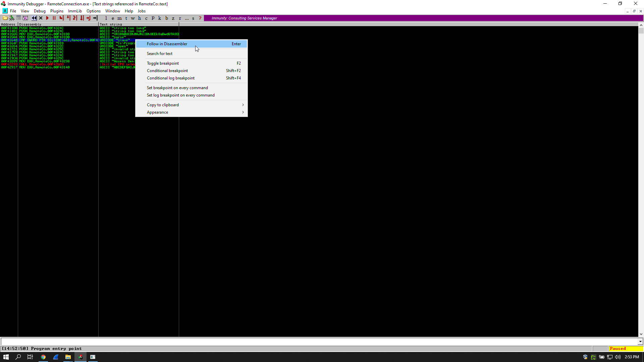The image size is (644, 362).
Task: Open call stack with 'k' toolbar button
Action: (x=160, y=18)
